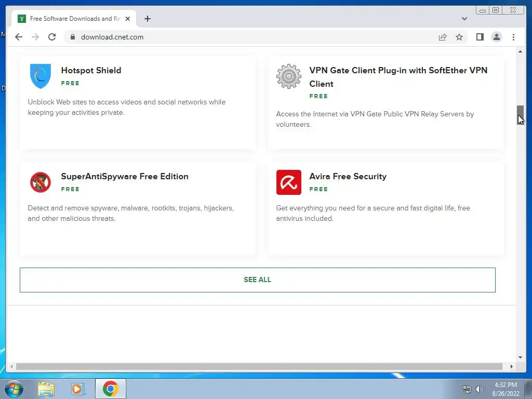This screenshot has height=399, width=532.
Task: Go back using the browser back arrow
Action: (19, 37)
